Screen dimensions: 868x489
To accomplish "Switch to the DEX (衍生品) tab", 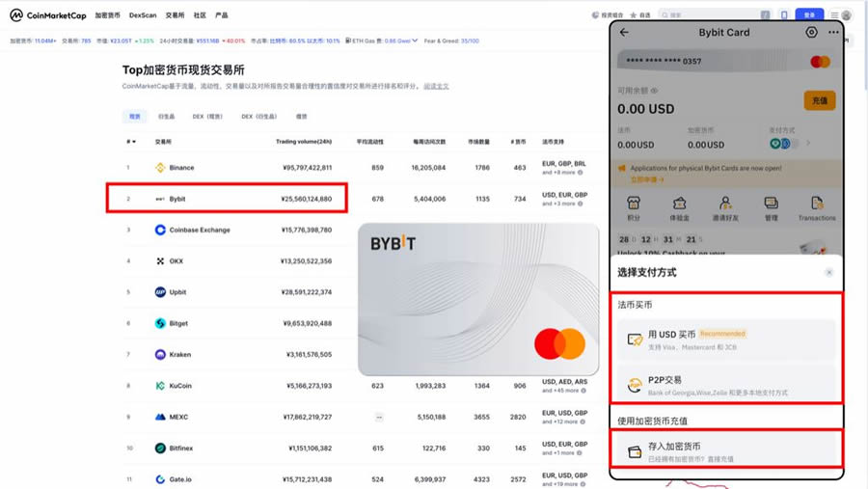I will (259, 117).
